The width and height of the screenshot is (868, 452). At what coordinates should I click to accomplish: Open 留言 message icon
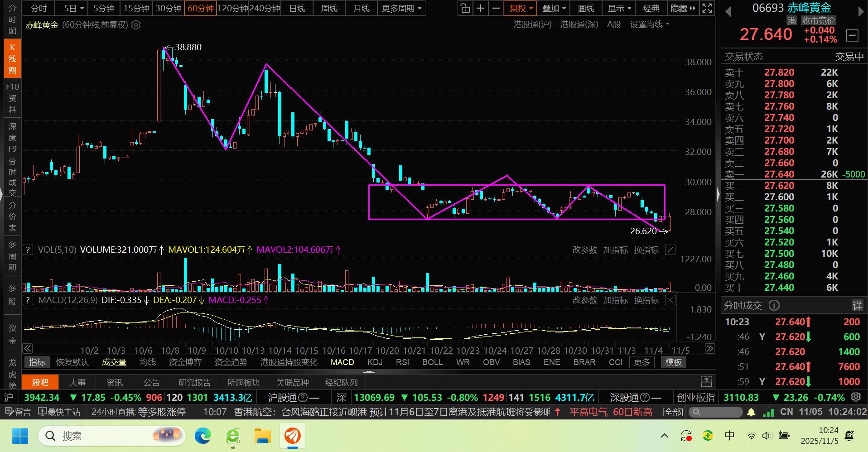coord(18,412)
